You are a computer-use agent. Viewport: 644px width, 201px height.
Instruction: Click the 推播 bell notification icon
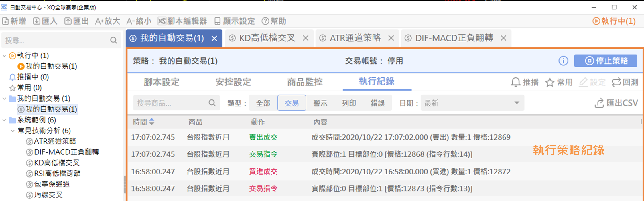(x=515, y=82)
